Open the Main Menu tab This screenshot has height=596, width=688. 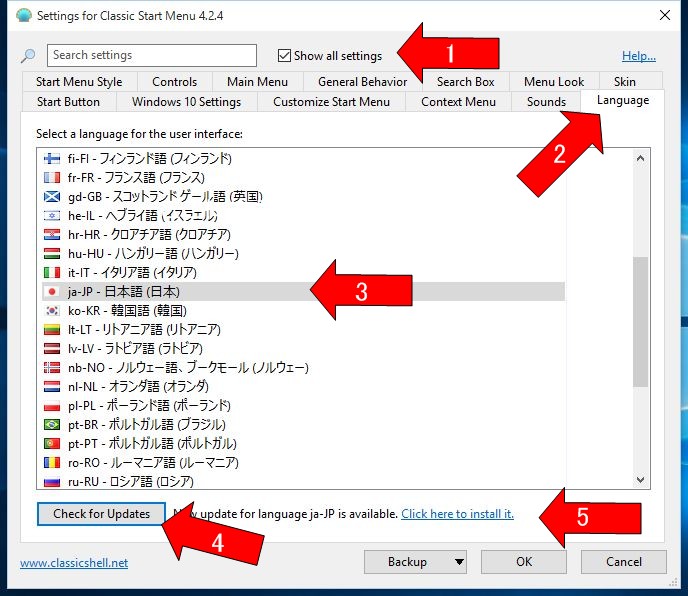257,82
